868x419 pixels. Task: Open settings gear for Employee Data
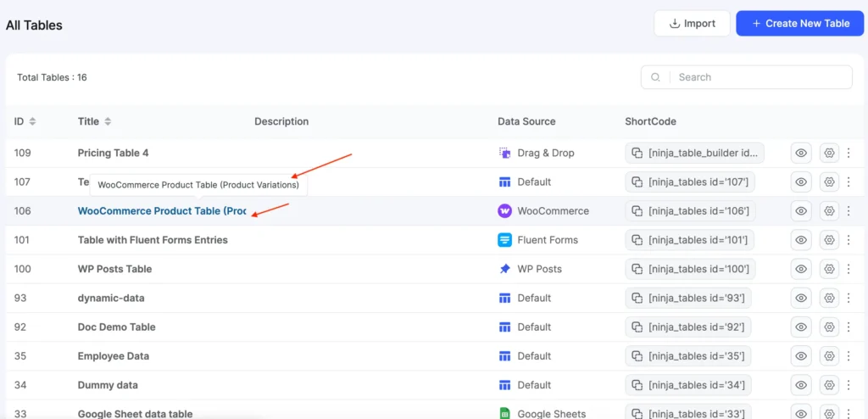click(829, 356)
